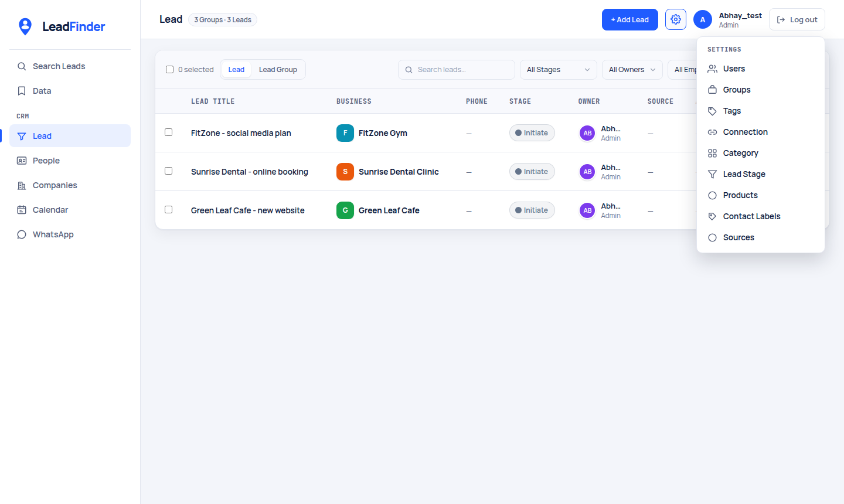Image resolution: width=844 pixels, height=504 pixels.
Task: Open the FitZone - social media plan lead
Action: (x=241, y=133)
